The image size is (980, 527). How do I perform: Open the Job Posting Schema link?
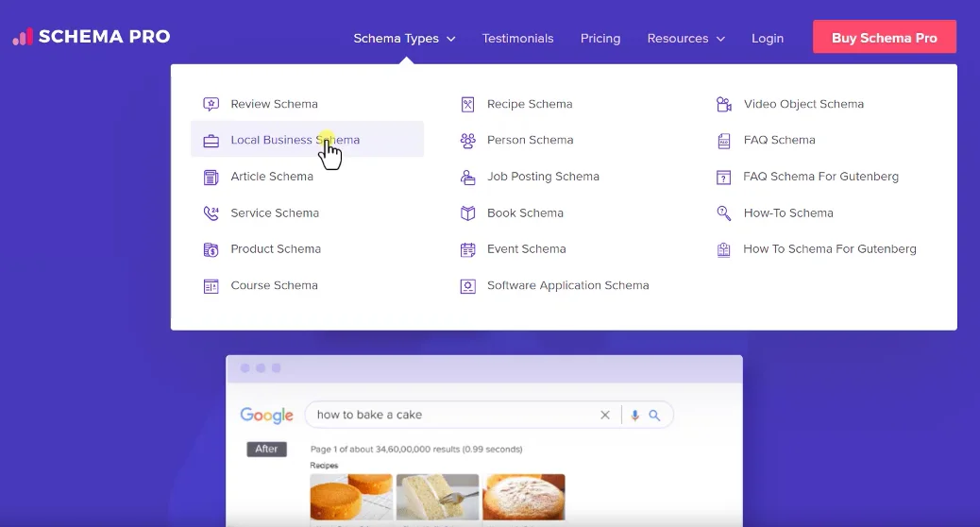click(x=543, y=177)
